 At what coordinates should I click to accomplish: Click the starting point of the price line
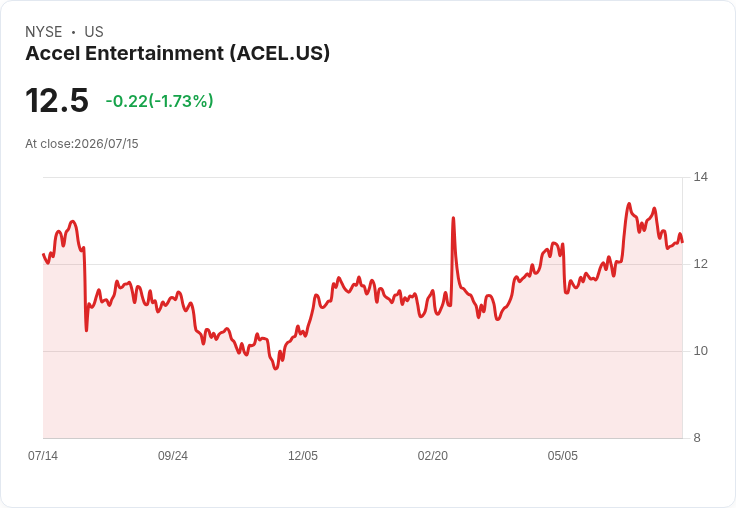(43, 254)
